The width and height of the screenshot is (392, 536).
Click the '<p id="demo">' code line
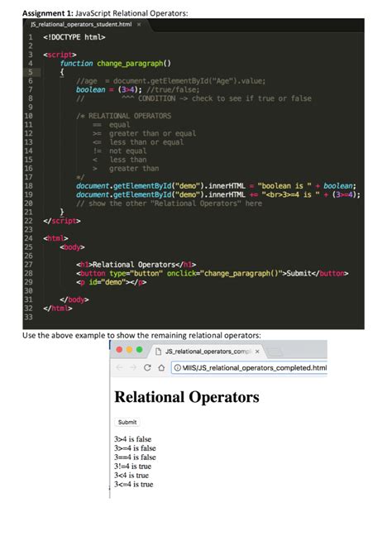pyautogui.click(x=112, y=282)
